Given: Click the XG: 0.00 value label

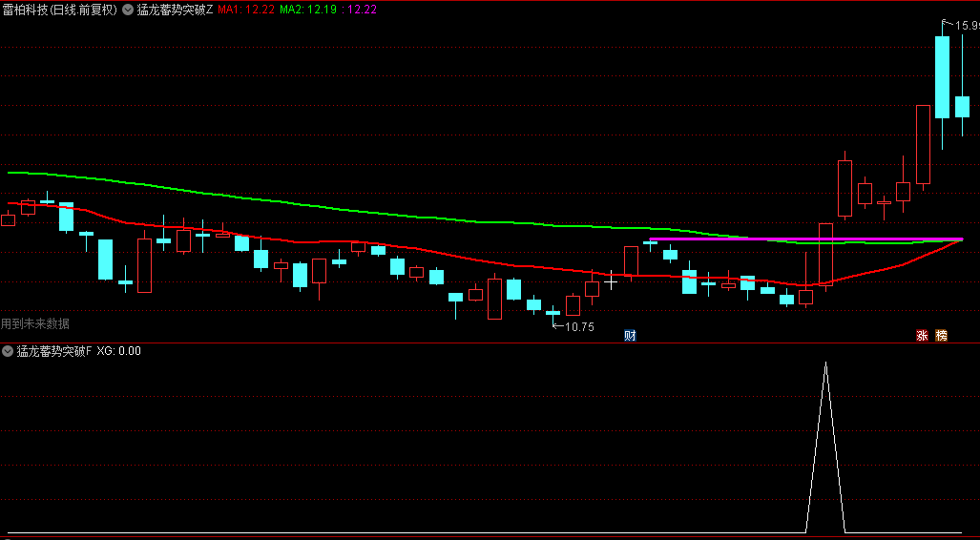Looking at the screenshot, I should tap(118, 351).
